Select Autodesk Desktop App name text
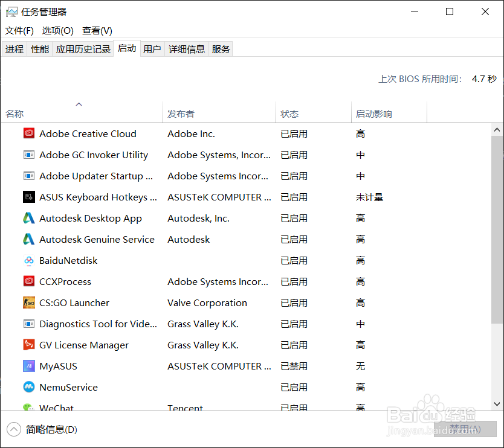 (x=90, y=219)
